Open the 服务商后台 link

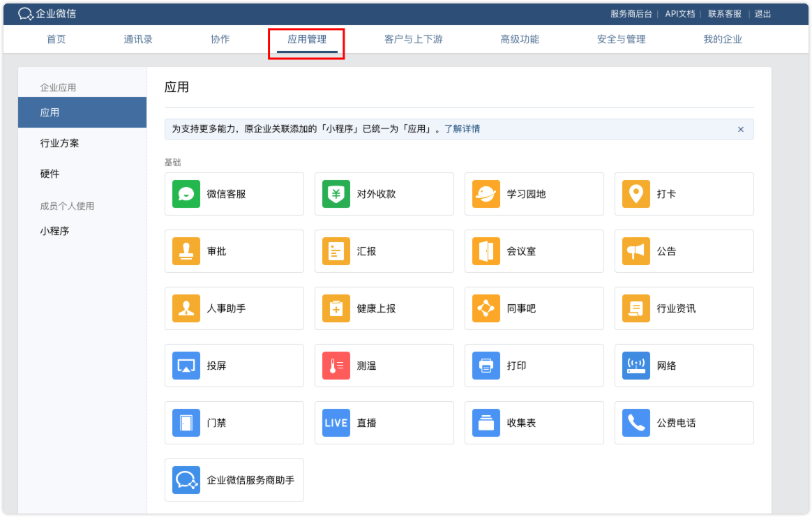[x=631, y=14]
